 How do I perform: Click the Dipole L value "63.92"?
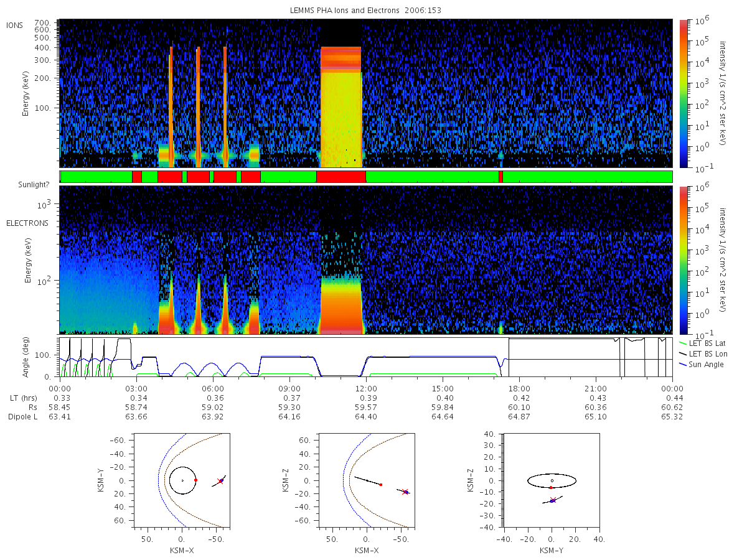coord(213,416)
